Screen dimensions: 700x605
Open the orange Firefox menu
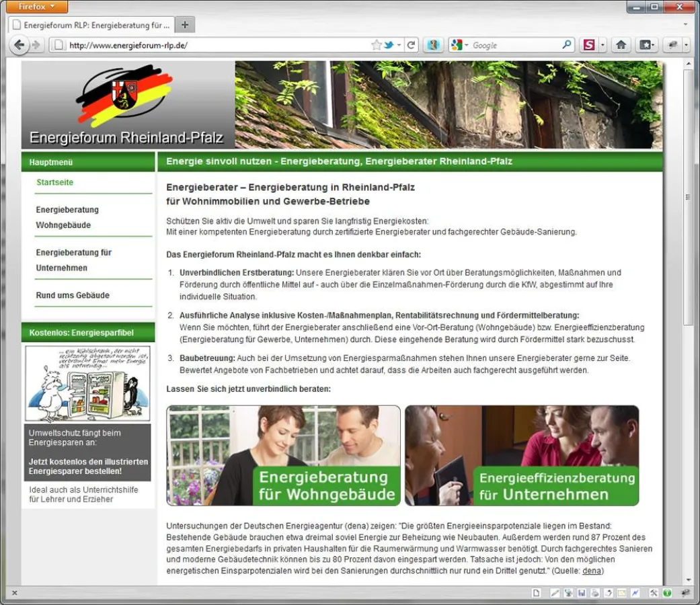pos(36,6)
